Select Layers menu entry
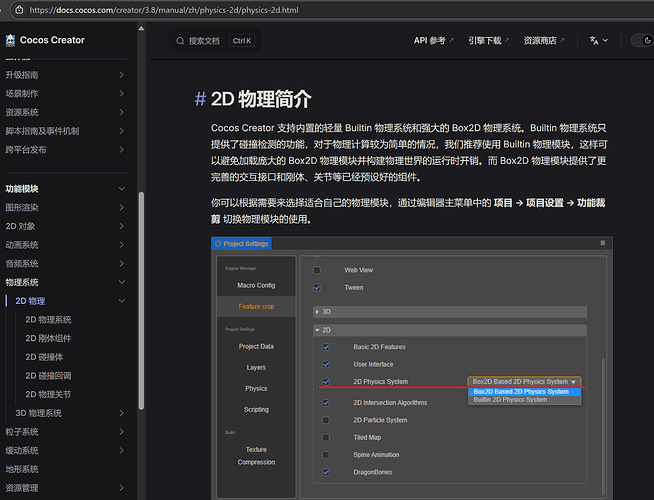Screen dimensions: 654x500 click(x=256, y=367)
